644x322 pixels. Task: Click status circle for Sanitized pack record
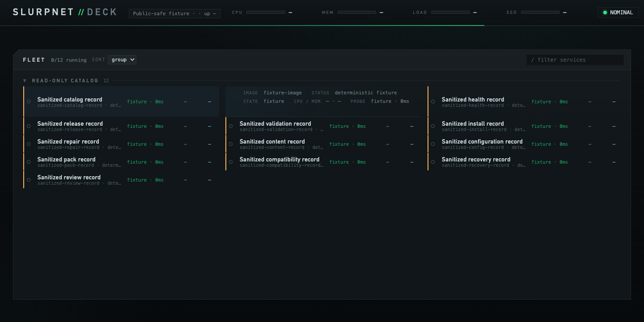[29, 162]
